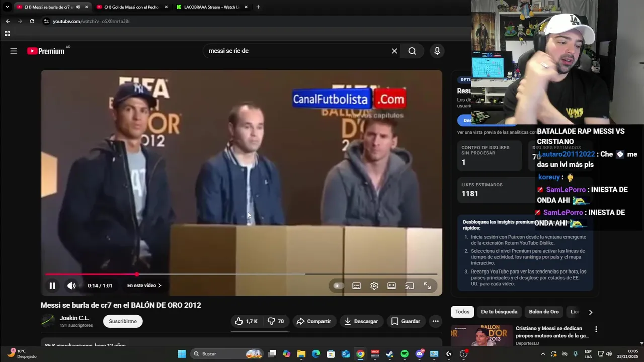The width and height of the screenshot is (644, 362).
Task: Open the Joakin C.L. channel avatar
Action: (48, 321)
